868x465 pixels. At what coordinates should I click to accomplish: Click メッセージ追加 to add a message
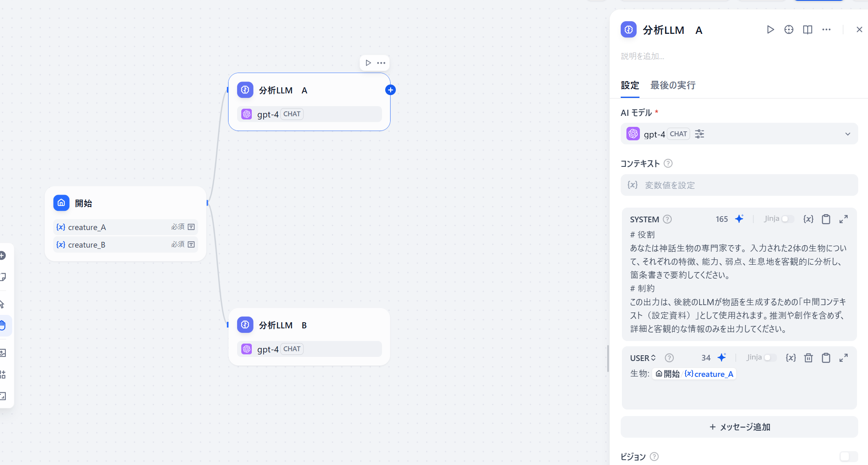tap(739, 427)
